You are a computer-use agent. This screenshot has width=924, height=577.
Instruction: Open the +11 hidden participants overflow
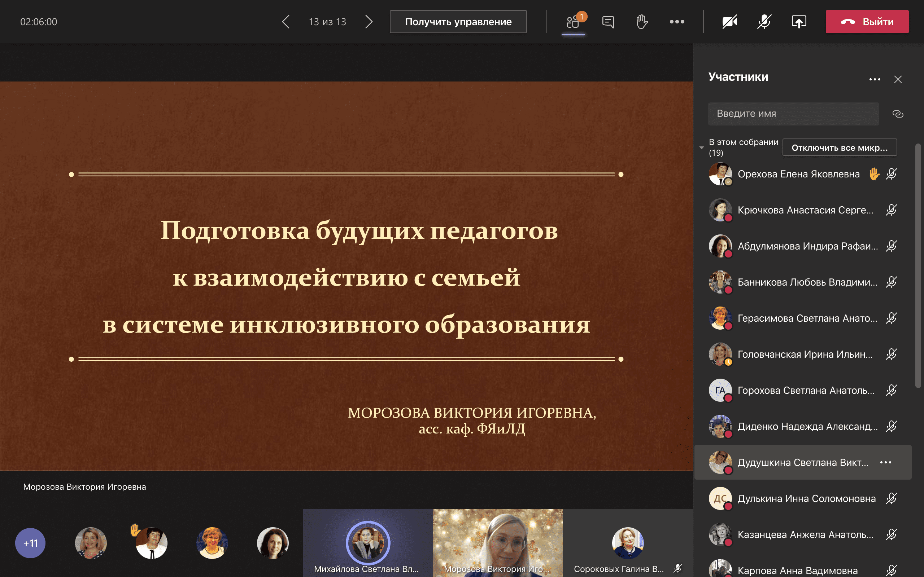click(x=30, y=543)
